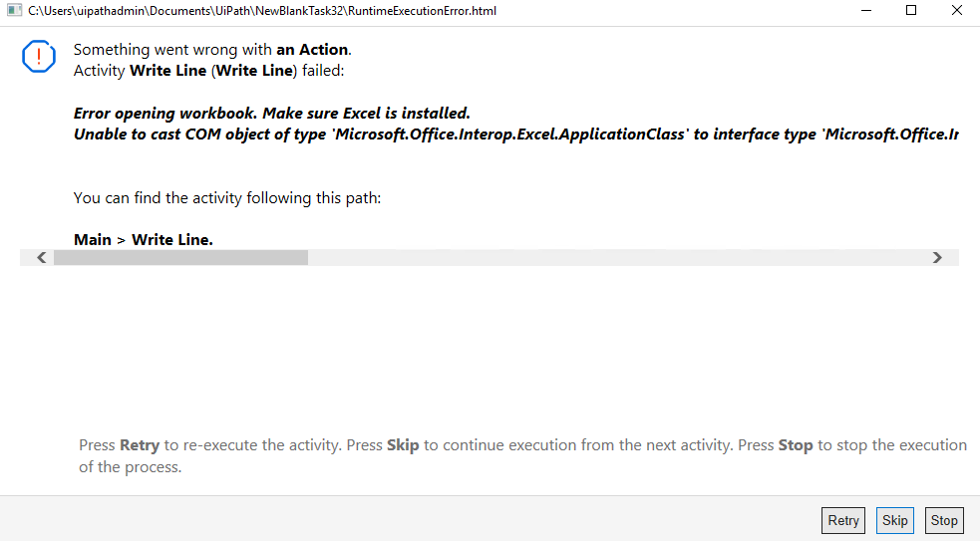This screenshot has width=980, height=541.
Task: Click the empty scrollbar track right of thumb
Action: coord(618,257)
